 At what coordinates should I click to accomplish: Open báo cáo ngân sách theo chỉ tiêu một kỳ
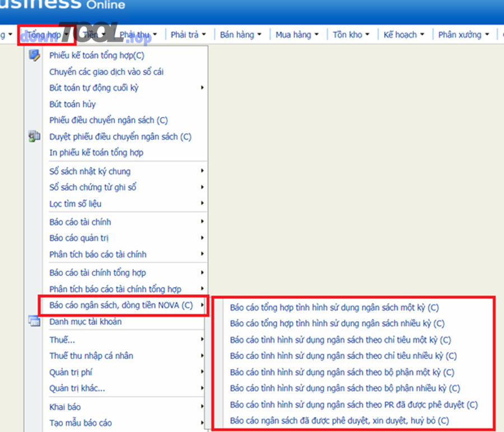click(x=340, y=340)
